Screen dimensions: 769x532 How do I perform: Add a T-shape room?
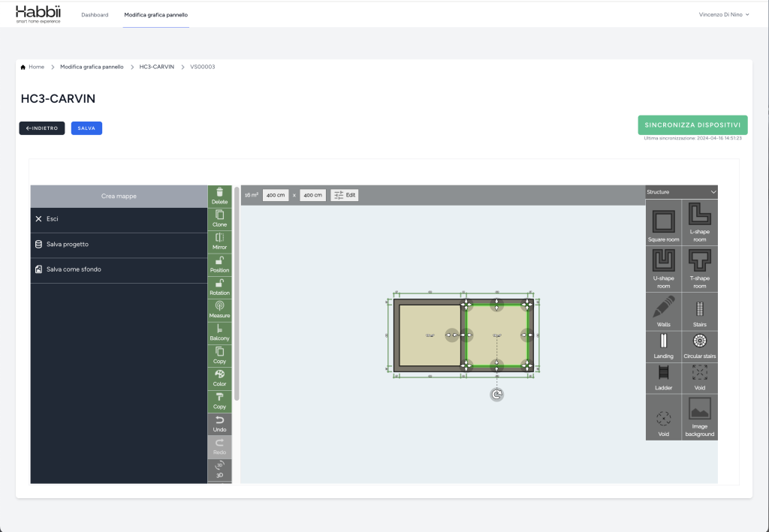[x=699, y=269]
